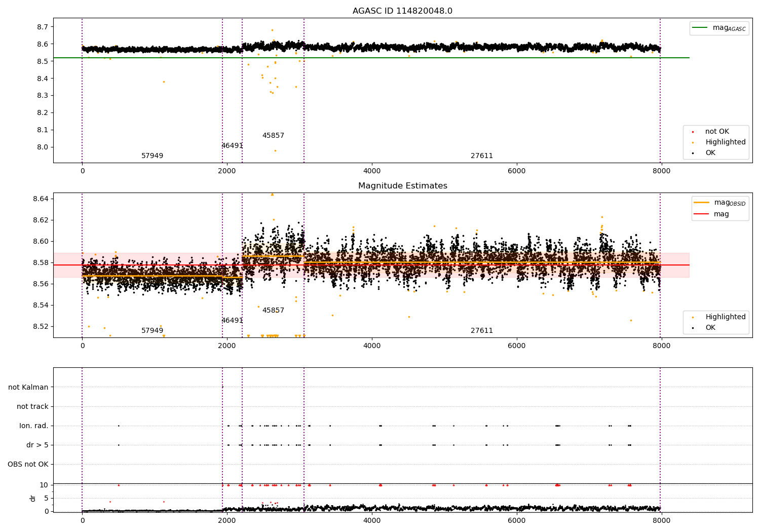Click the rotated 'dr' y-axis label
Viewport: 760px width, 532px height.
coord(33,499)
